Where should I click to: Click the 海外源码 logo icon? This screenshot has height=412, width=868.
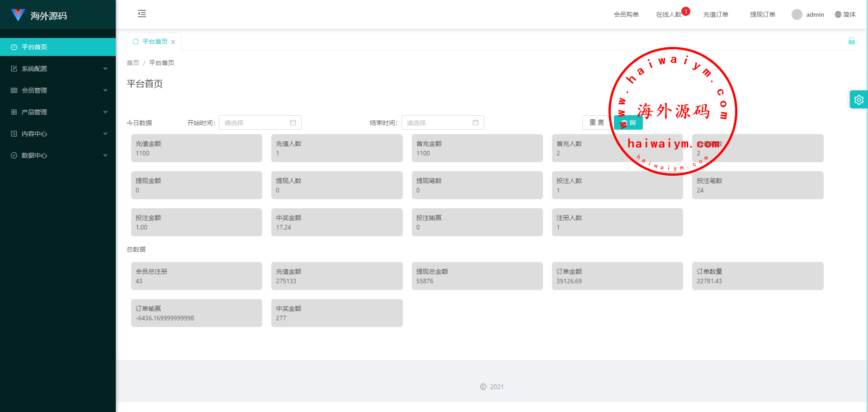(x=18, y=15)
